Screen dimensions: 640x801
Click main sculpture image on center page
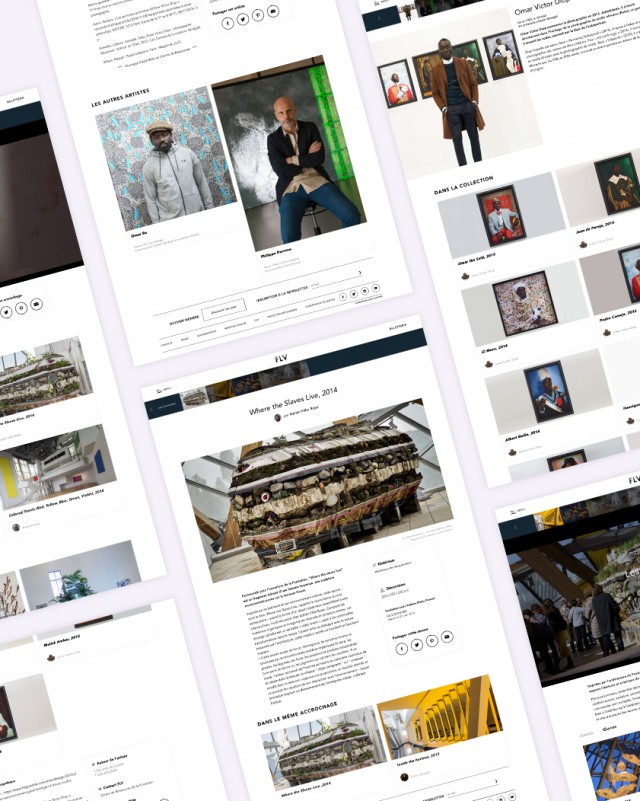[317, 490]
